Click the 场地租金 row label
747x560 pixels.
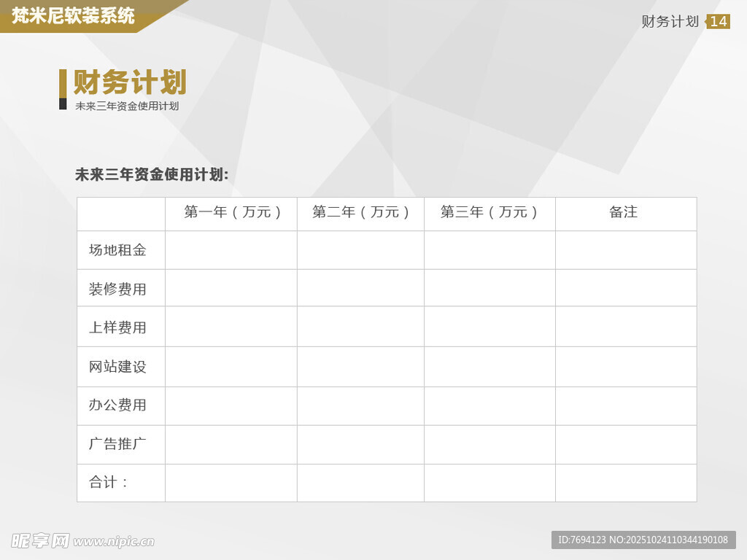[x=117, y=250]
